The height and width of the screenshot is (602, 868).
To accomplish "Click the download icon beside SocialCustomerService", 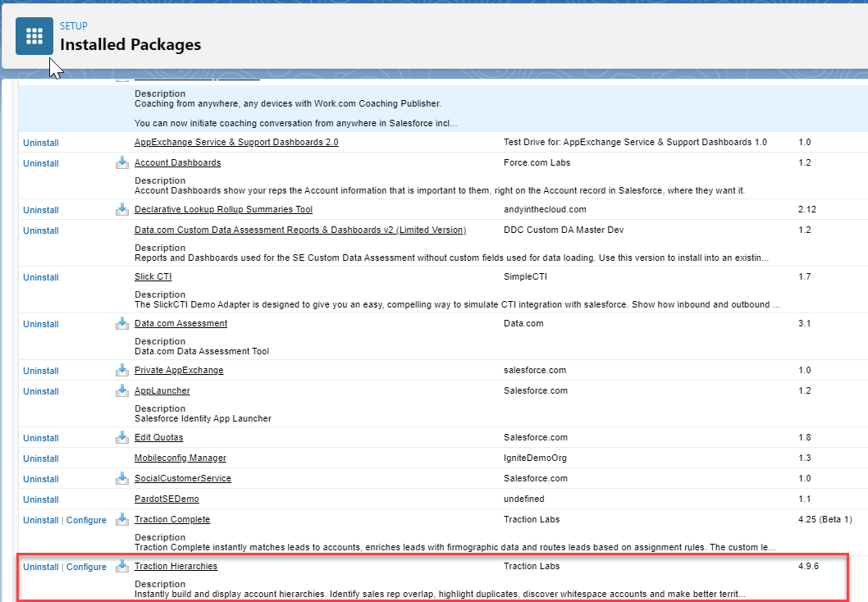I will tap(121, 478).
